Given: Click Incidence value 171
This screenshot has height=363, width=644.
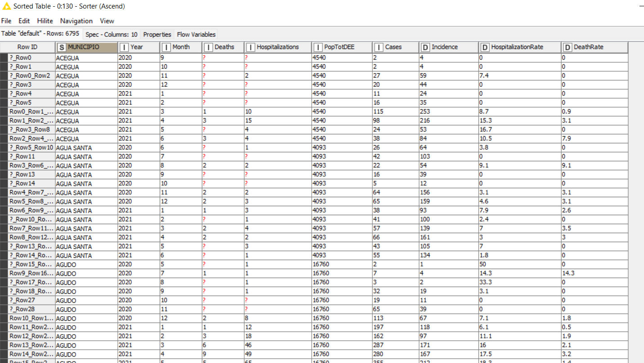Looking at the screenshot, I should tap(449, 345).
